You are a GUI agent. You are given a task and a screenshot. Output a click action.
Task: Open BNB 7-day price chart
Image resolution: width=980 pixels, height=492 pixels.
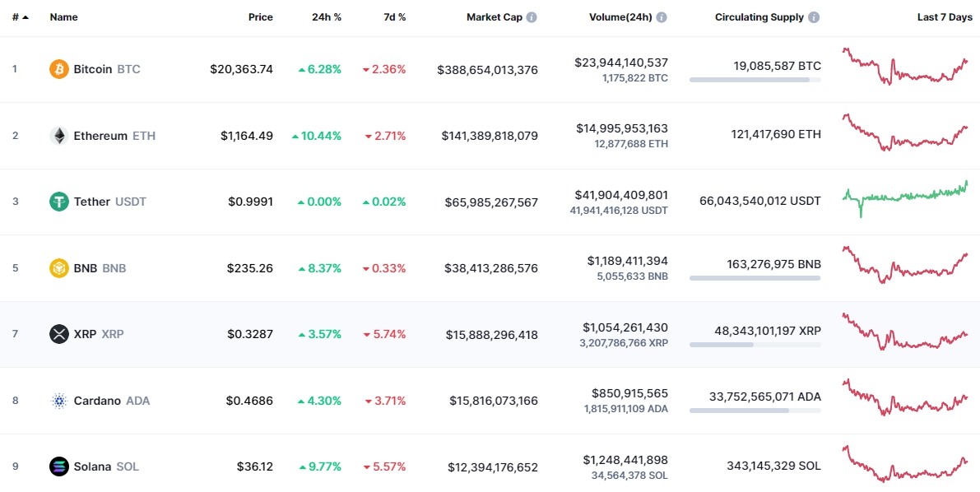905,265
